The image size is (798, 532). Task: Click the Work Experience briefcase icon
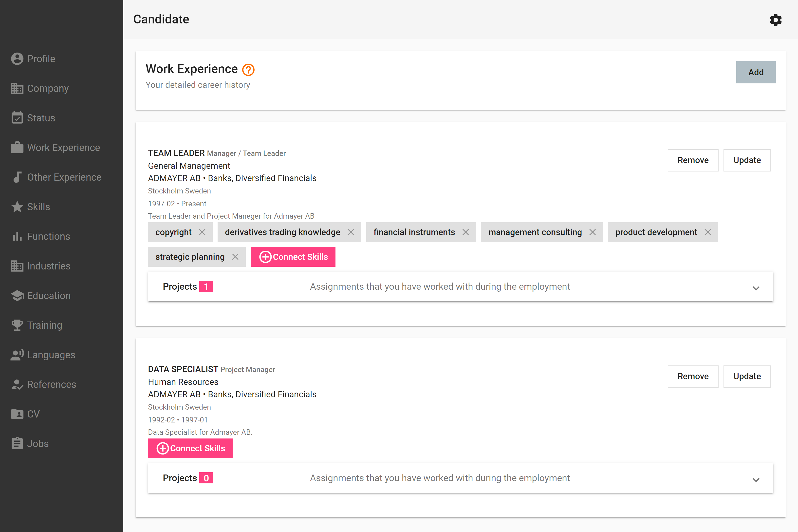tap(17, 148)
